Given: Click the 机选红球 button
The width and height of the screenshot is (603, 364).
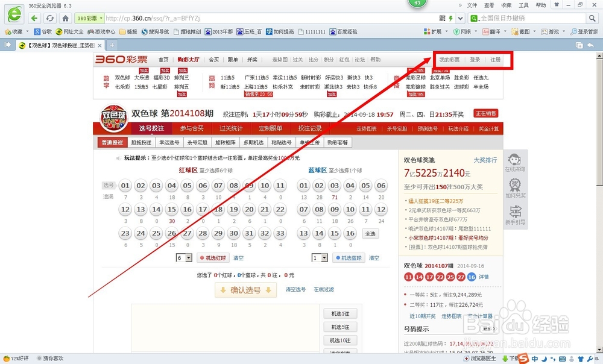Looking at the screenshot, I should point(213,258).
